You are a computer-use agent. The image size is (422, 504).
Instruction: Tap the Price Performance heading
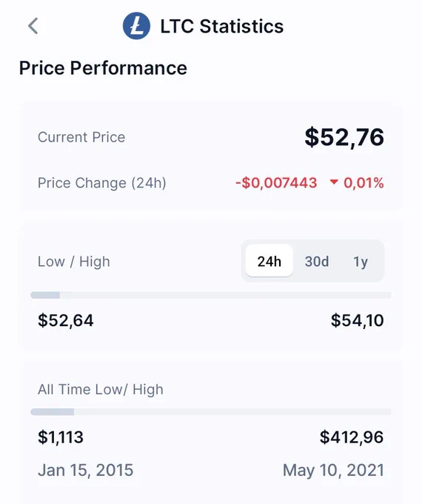[x=103, y=68]
